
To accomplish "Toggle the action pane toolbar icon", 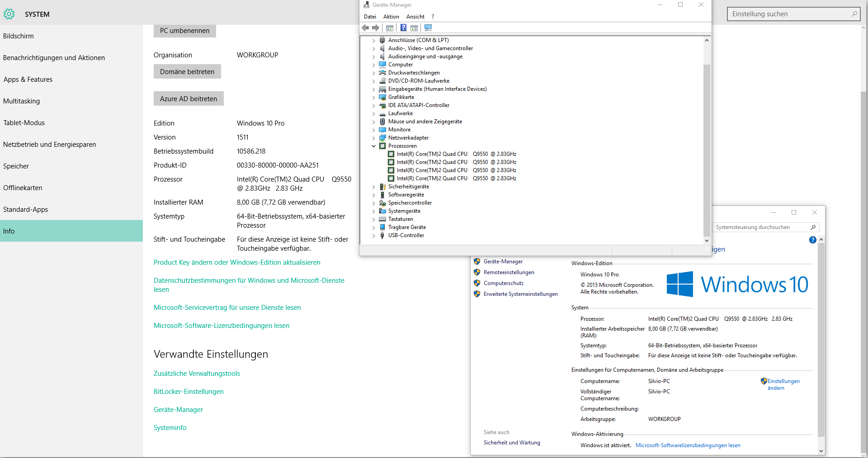I will (x=414, y=28).
